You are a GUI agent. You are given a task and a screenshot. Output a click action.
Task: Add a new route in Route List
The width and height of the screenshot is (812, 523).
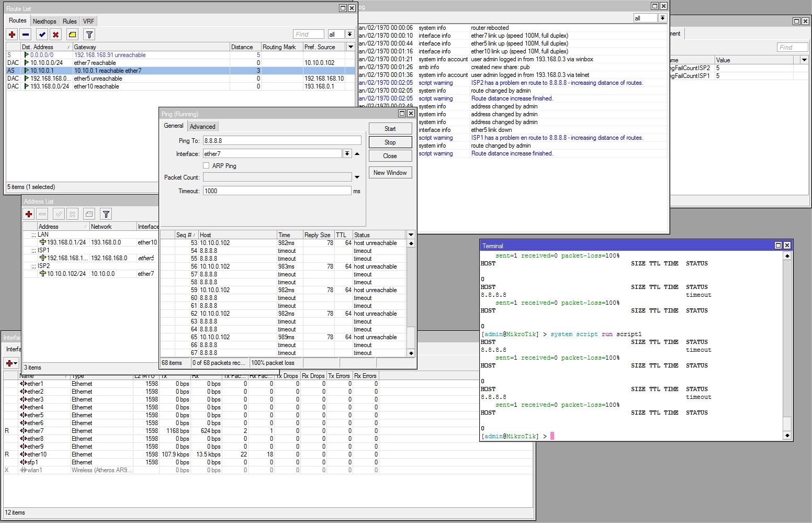tap(12, 34)
